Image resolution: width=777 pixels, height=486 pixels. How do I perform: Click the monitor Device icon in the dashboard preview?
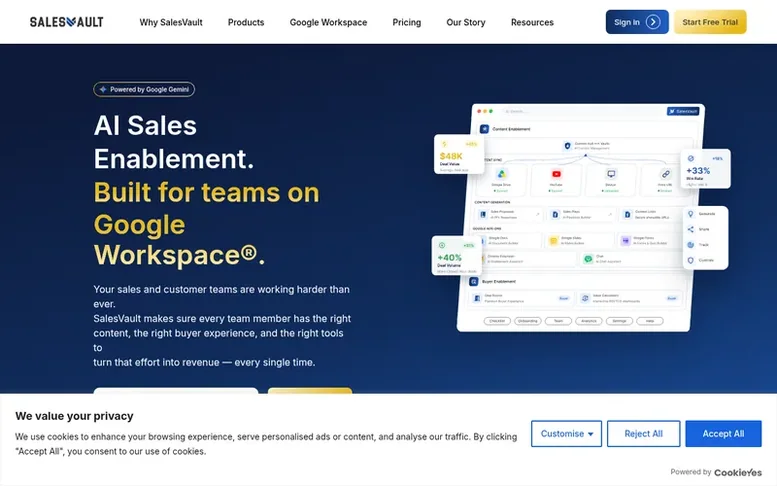point(611,174)
